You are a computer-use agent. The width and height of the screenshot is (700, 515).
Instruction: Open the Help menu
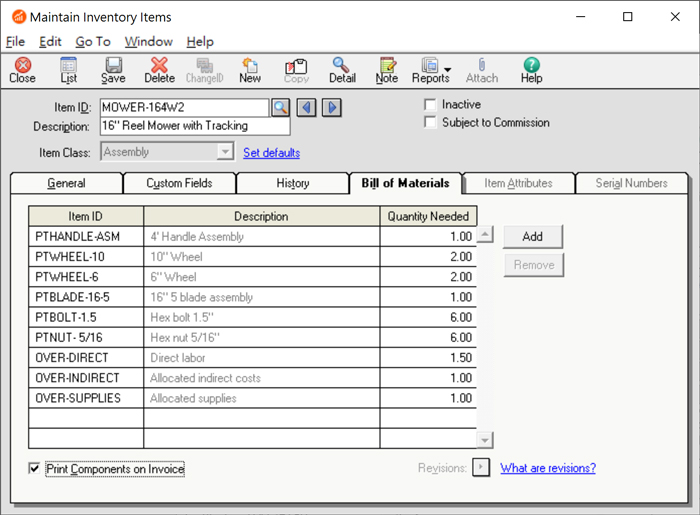(200, 42)
